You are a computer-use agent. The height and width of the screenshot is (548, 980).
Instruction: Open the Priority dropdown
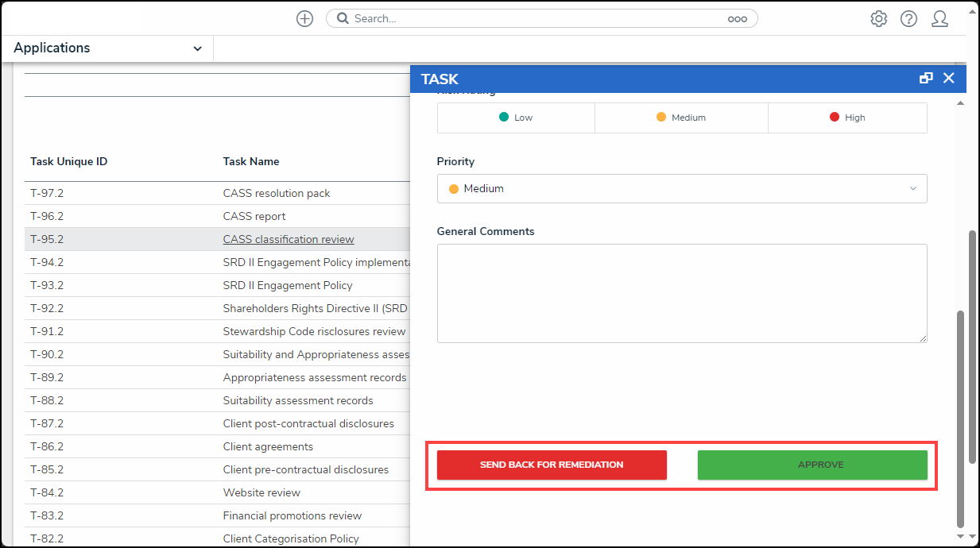[681, 189]
